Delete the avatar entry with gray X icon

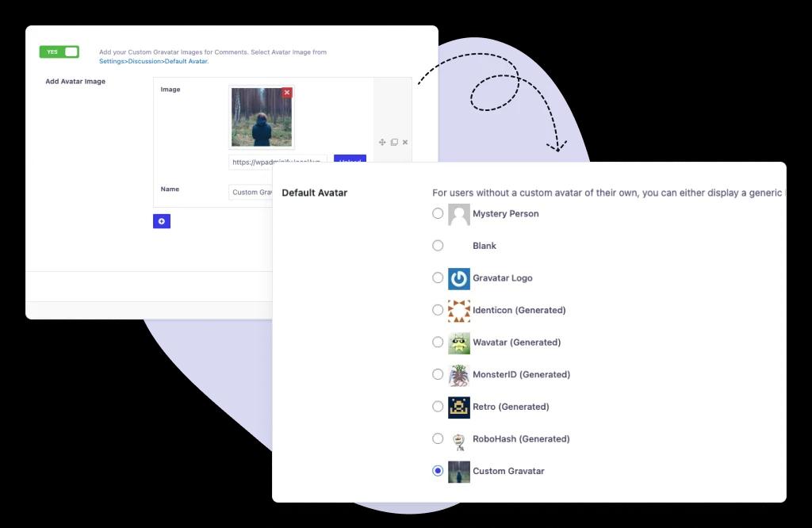pos(405,143)
